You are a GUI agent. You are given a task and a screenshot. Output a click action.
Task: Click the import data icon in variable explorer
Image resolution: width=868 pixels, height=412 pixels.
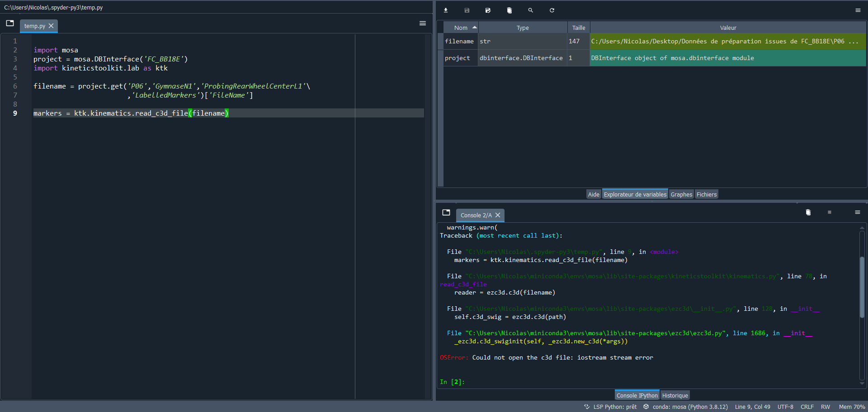[446, 10]
